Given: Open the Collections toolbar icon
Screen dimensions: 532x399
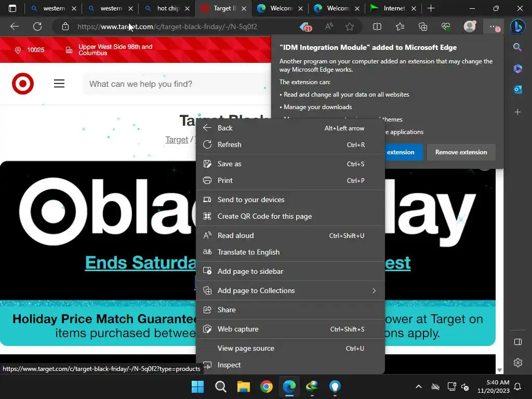Looking at the screenshot, I should pyautogui.click(x=423, y=26).
